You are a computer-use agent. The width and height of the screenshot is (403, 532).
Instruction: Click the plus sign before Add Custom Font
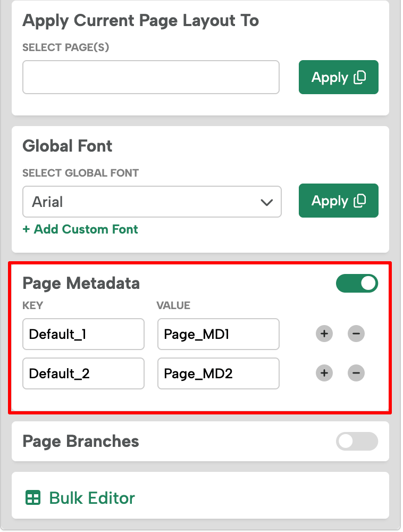click(26, 229)
